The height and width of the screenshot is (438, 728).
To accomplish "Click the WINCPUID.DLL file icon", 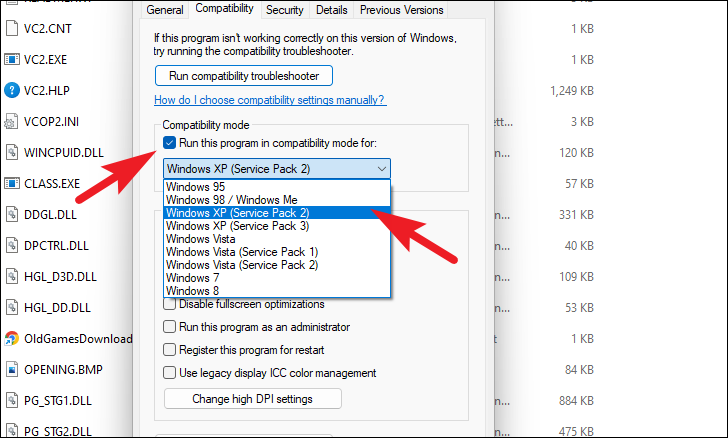I will point(12,153).
